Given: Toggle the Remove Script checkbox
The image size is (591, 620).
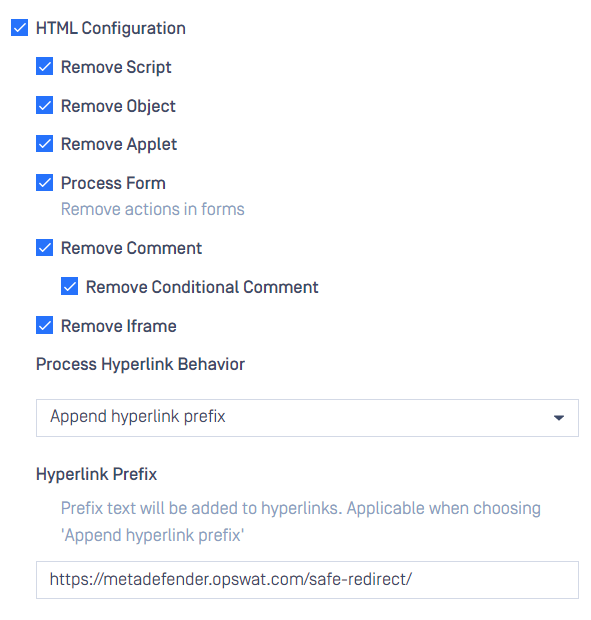Looking at the screenshot, I should click(x=44, y=66).
